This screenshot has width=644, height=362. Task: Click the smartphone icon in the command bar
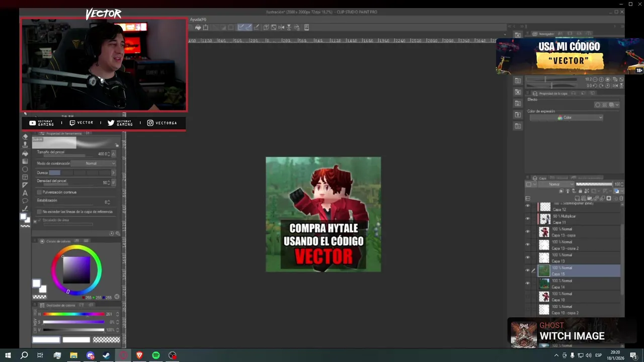306,28
